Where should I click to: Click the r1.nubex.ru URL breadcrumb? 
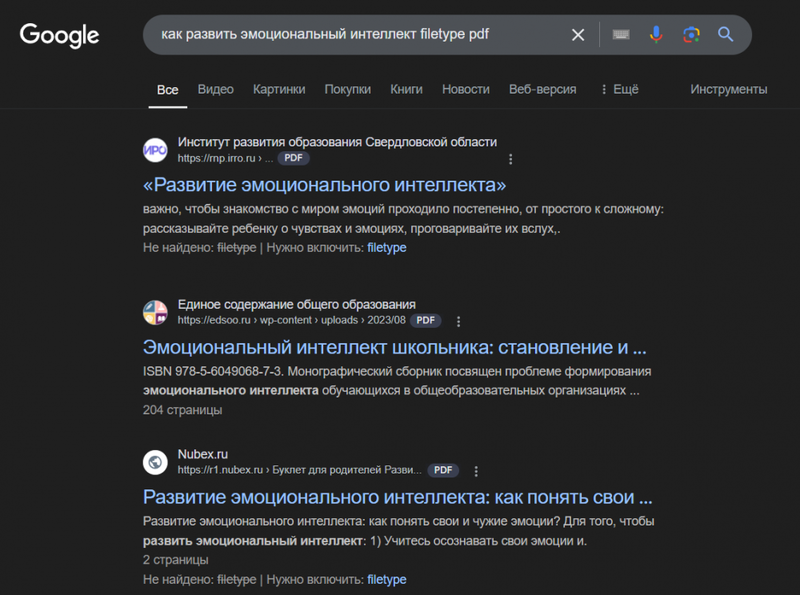(x=299, y=470)
